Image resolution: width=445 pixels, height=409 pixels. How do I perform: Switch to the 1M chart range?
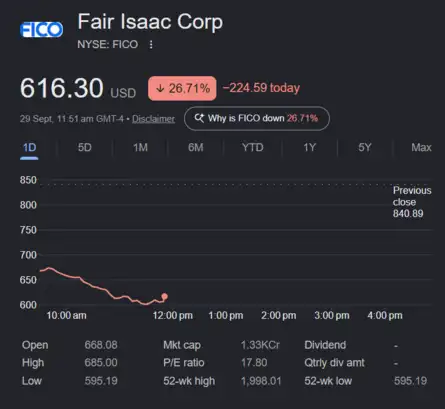pyautogui.click(x=140, y=147)
